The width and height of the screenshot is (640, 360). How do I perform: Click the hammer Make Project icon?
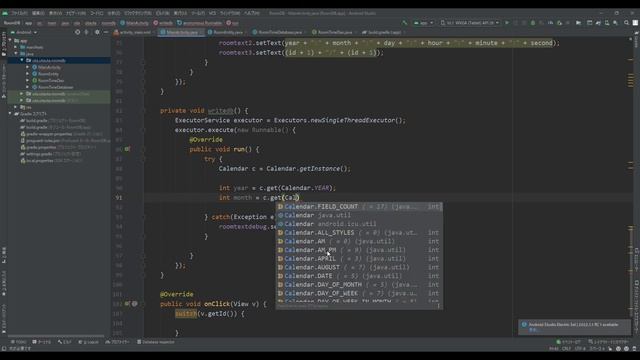[404, 23]
